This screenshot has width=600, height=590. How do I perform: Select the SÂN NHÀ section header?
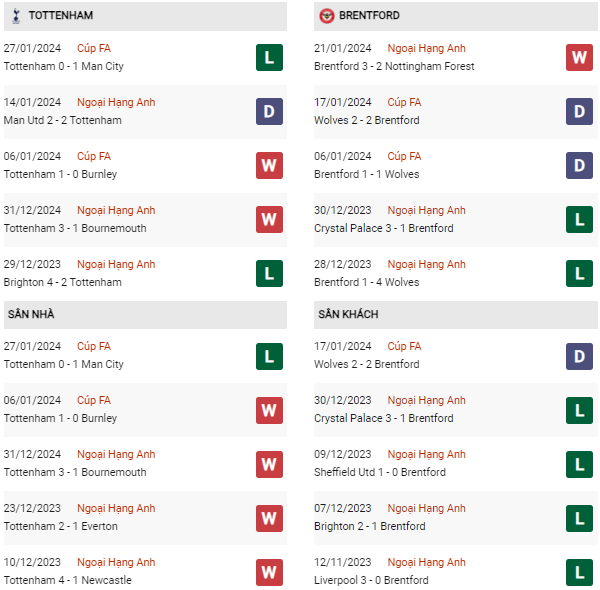pos(31,314)
